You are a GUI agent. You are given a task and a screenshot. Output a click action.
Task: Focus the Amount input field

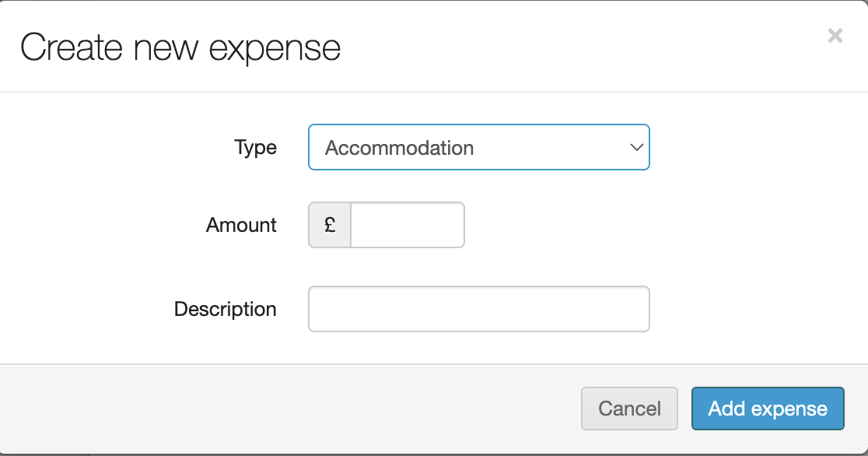(408, 226)
